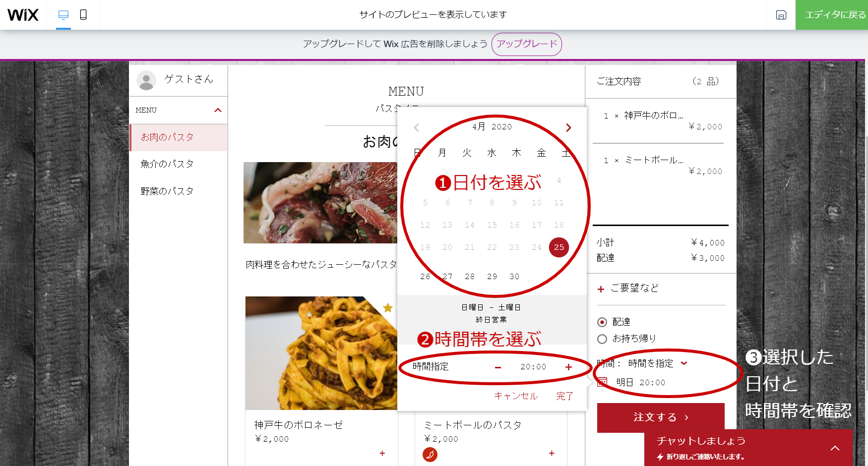Click the guest user avatar icon
Viewport: 868px width, 466px height.
(x=146, y=80)
